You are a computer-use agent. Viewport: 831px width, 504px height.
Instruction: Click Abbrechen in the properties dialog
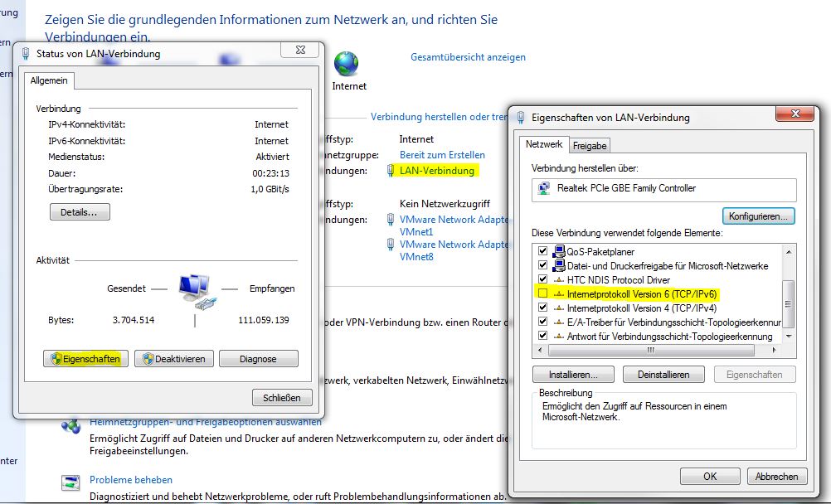click(777, 477)
